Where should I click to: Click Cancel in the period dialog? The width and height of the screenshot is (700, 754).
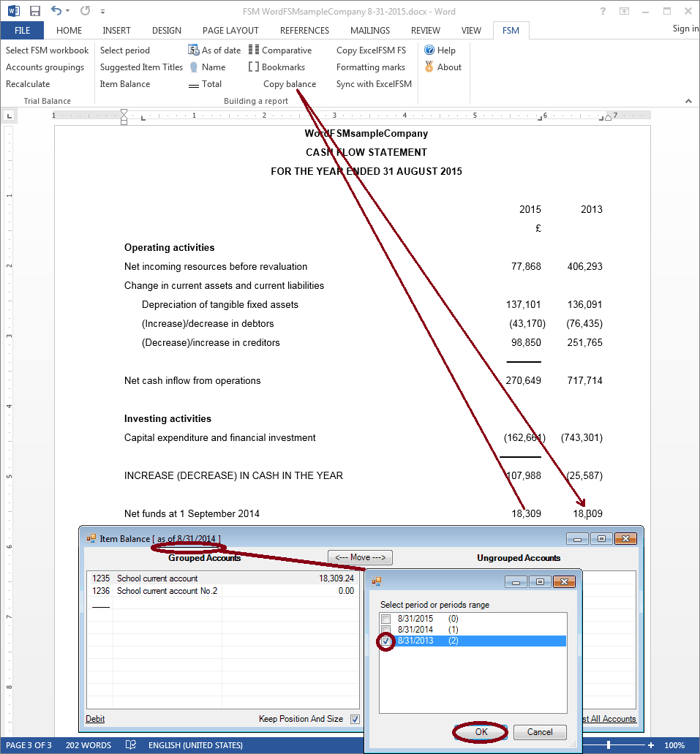point(540,732)
